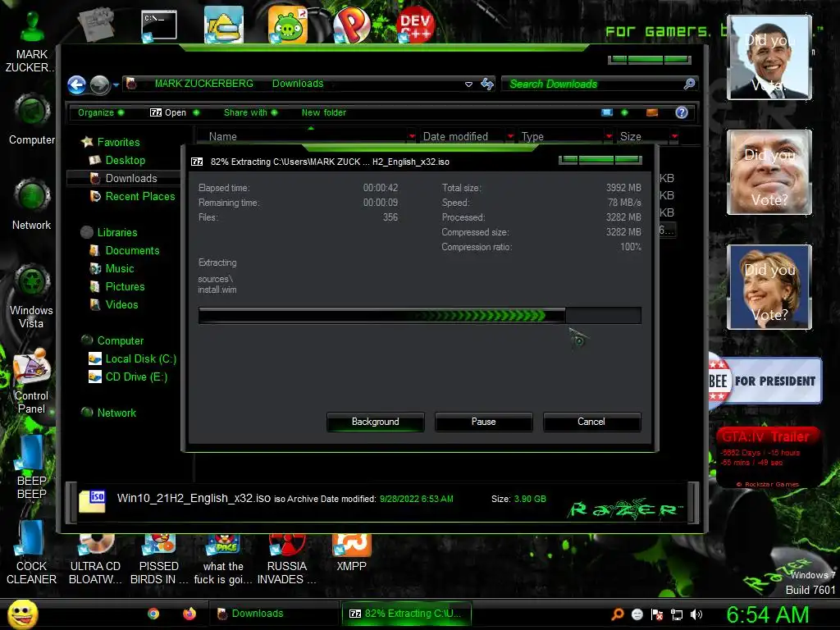Open Control Panel desktop icon
Screen dimensions: 840x630
(x=32, y=381)
